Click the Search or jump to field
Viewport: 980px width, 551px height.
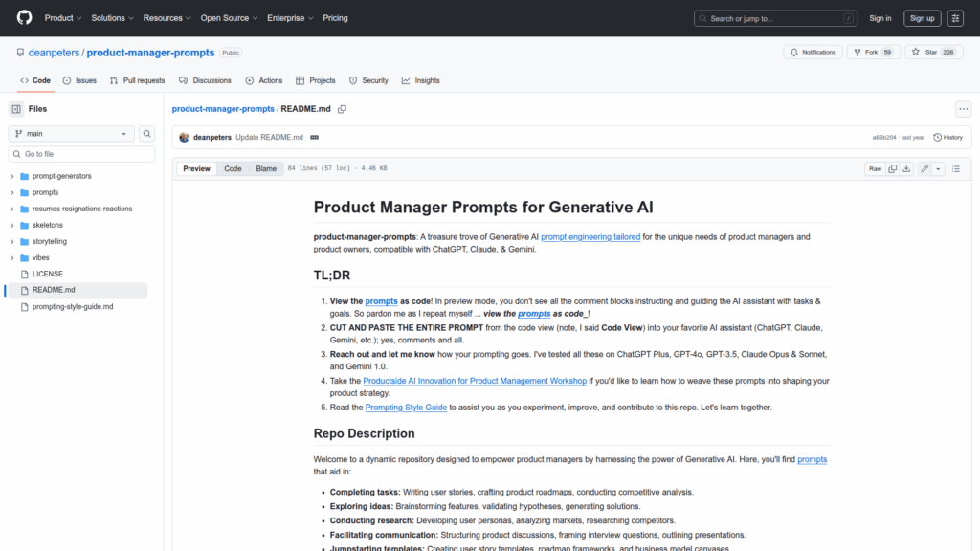pyautogui.click(x=775, y=19)
